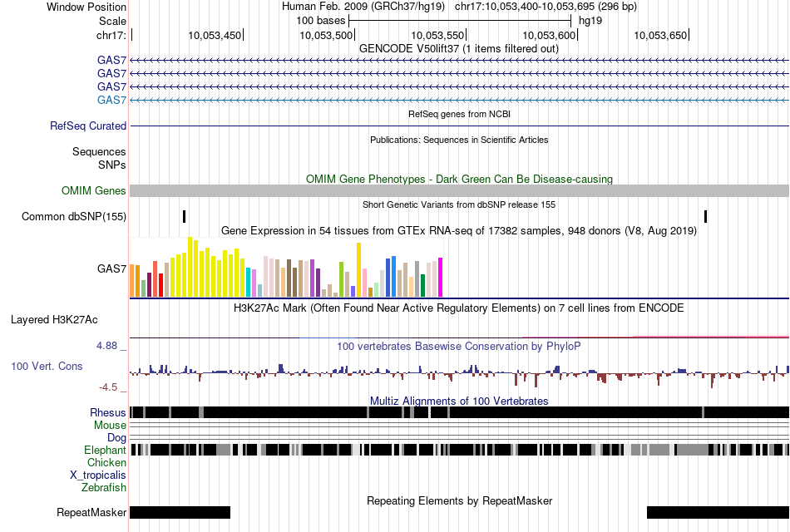Viewport: 790px width, 532px height.
Task: Click the Rhesus species label
Action: click(108, 412)
